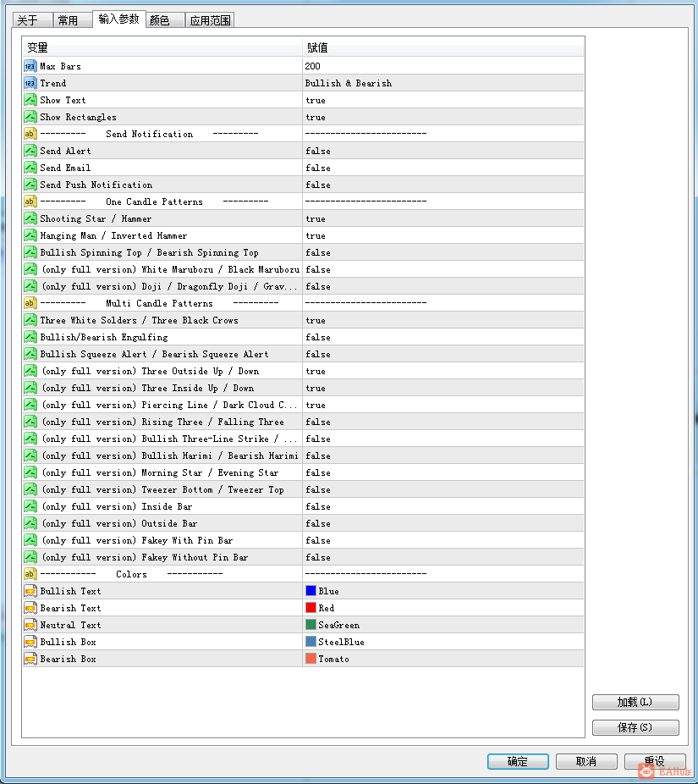698x784 pixels.
Task: Switch to the 应用范围 tab
Action: (210, 20)
